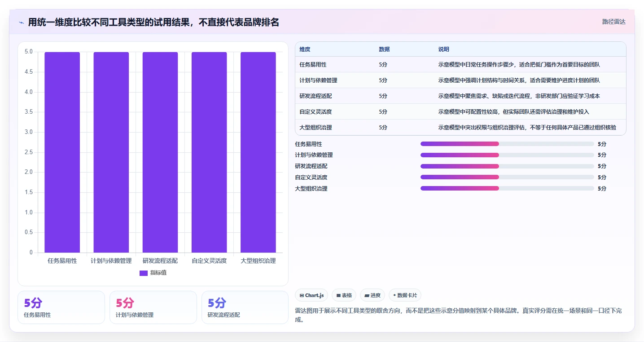Click the 5.0 y-axis label
644x342 pixels.
pos(29,52)
